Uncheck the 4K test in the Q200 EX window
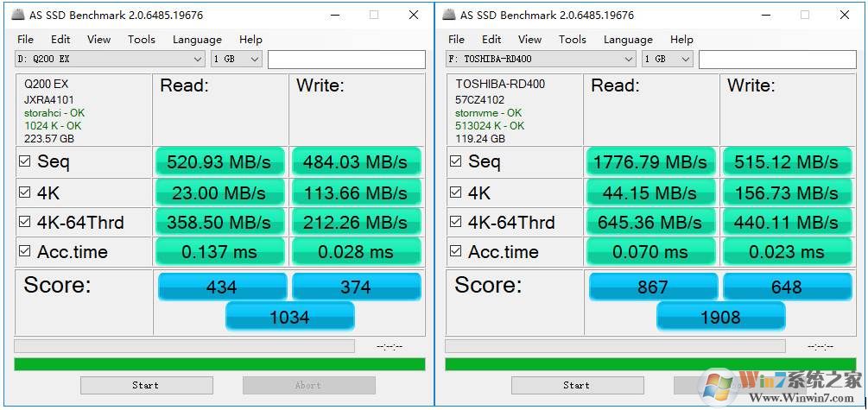868x410 pixels. click(24, 192)
